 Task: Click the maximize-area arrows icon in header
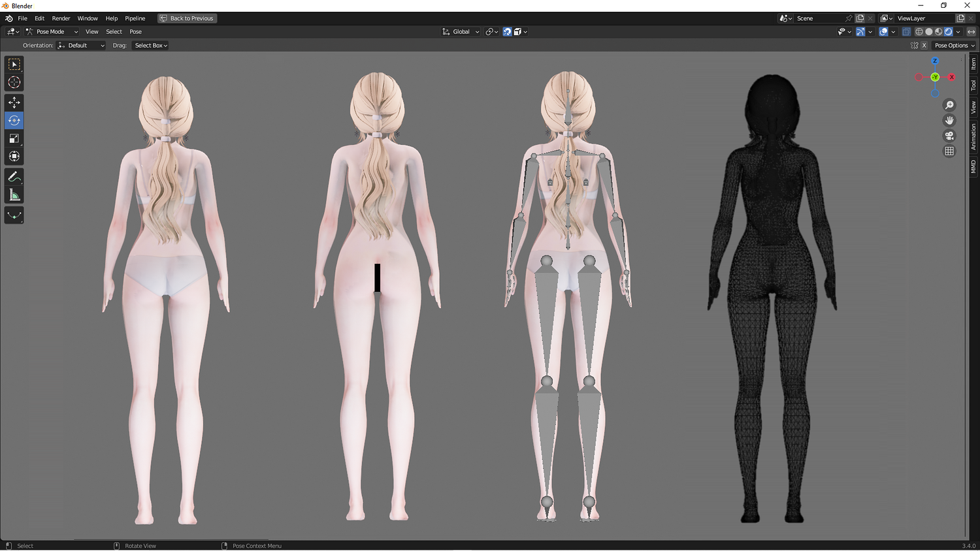972,31
